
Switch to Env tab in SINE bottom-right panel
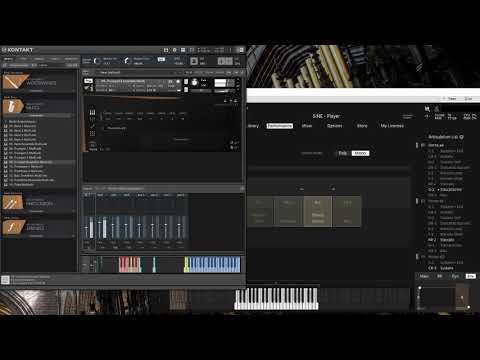pos(470,276)
